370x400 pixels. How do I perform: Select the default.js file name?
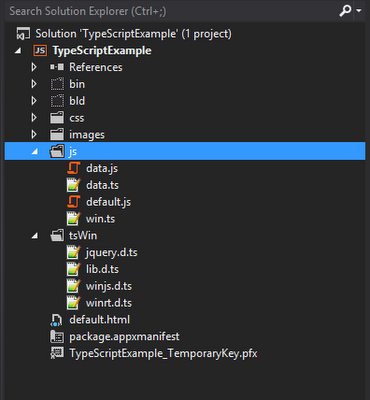pos(108,202)
